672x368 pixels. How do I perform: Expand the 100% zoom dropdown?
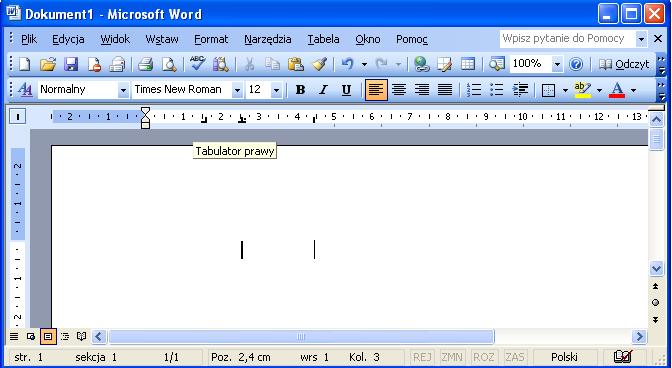(x=557, y=65)
